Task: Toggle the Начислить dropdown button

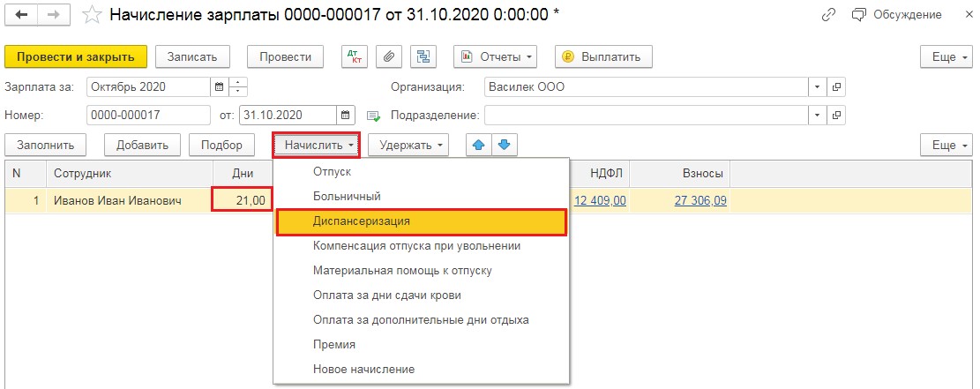Action: [x=317, y=145]
